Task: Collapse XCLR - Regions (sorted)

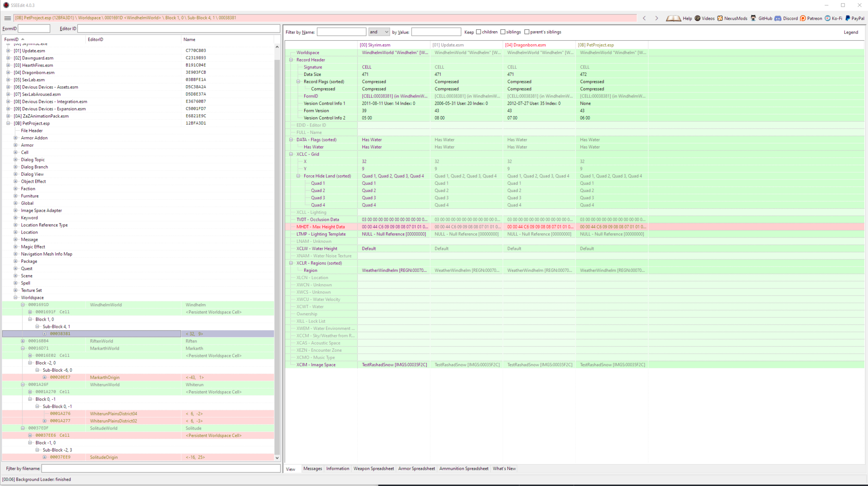Action: [x=291, y=263]
